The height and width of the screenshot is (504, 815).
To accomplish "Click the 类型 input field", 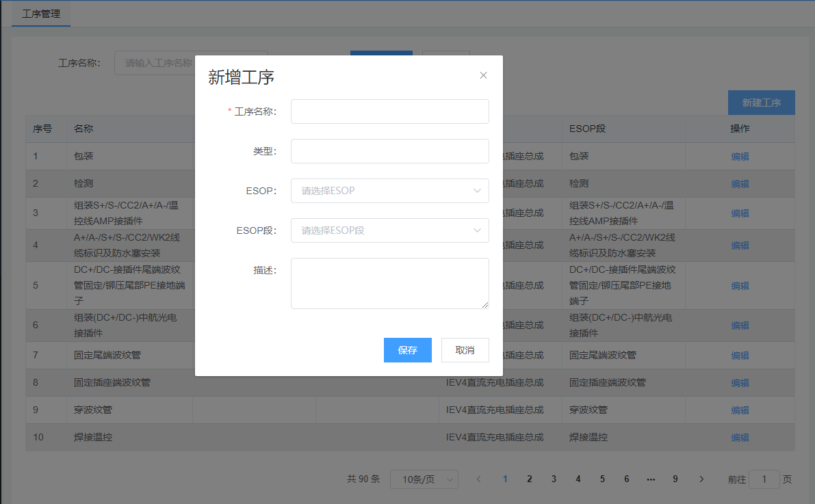I will pyautogui.click(x=389, y=151).
